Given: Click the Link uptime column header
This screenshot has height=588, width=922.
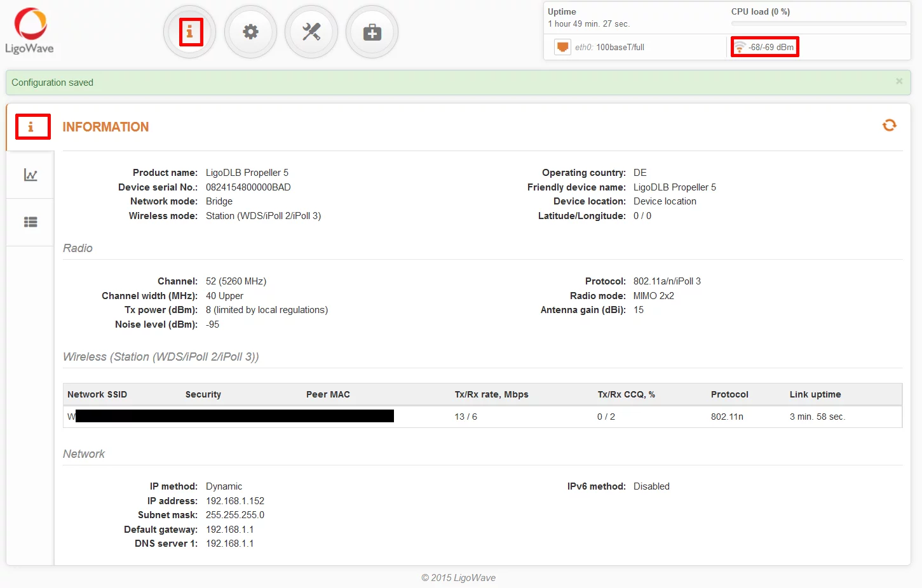Looking at the screenshot, I should tap(815, 394).
